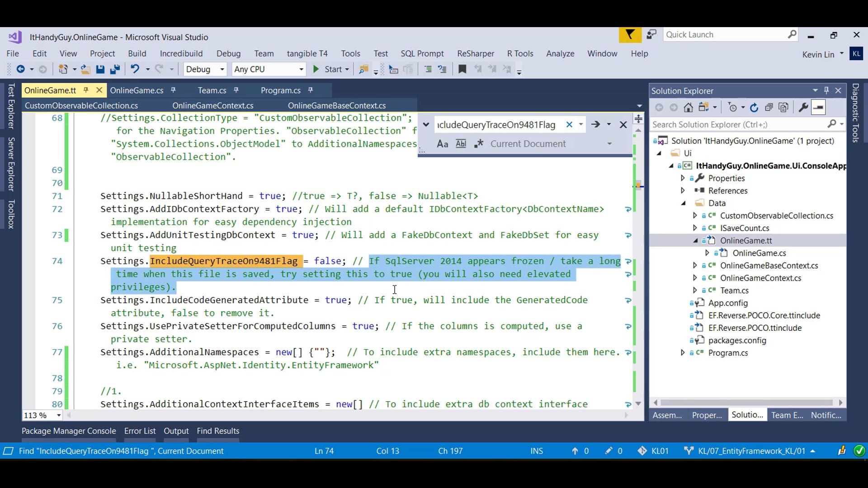Open the Error List panel
This screenshot has width=868, height=488.
(140, 431)
